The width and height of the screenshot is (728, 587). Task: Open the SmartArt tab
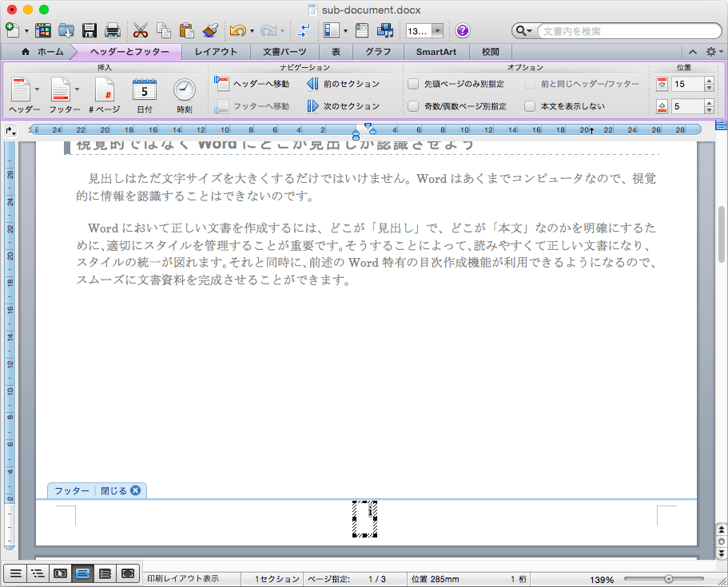pos(436,52)
